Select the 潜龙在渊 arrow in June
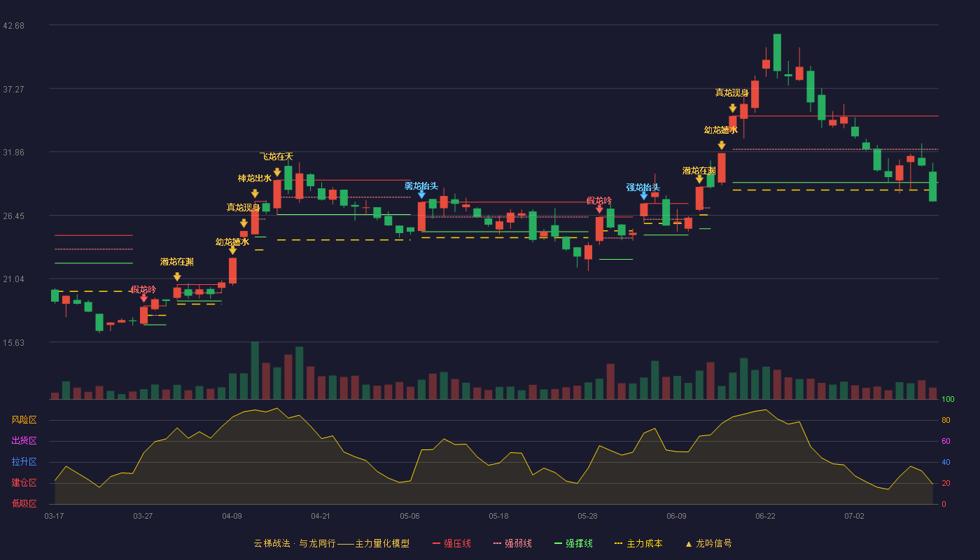This screenshot has width=980, height=560. point(699,180)
